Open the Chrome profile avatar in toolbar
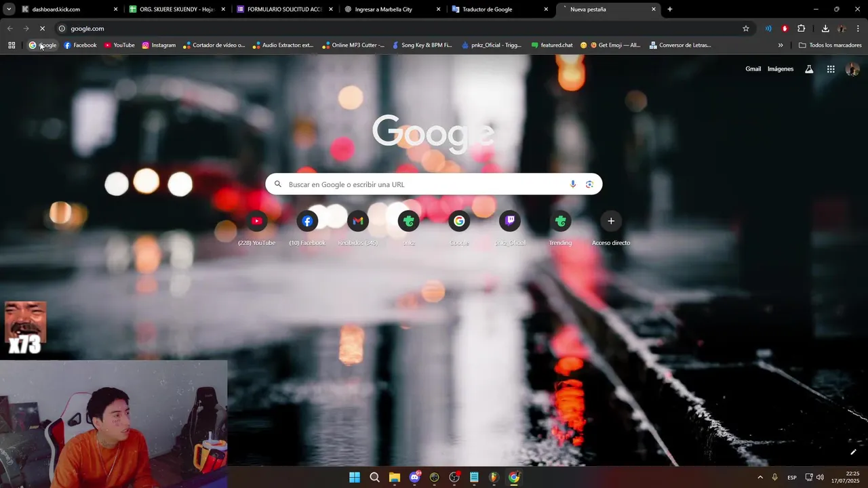 pyautogui.click(x=842, y=28)
